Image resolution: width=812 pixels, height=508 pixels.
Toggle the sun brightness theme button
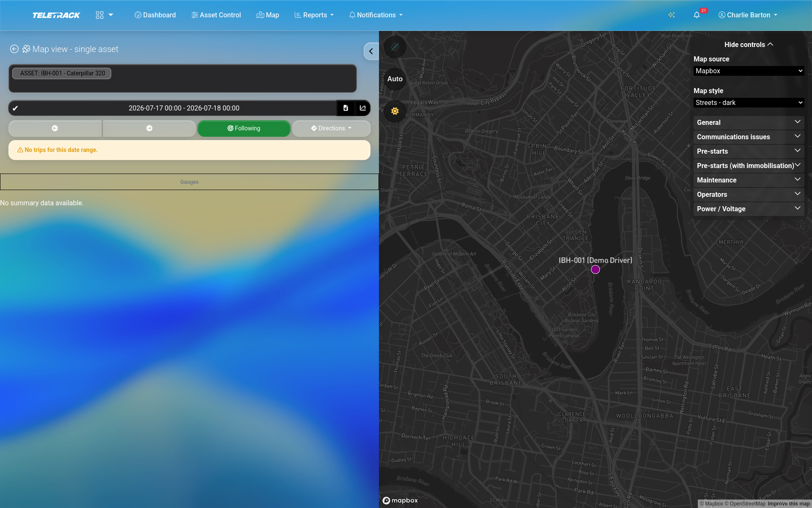pyautogui.click(x=395, y=111)
